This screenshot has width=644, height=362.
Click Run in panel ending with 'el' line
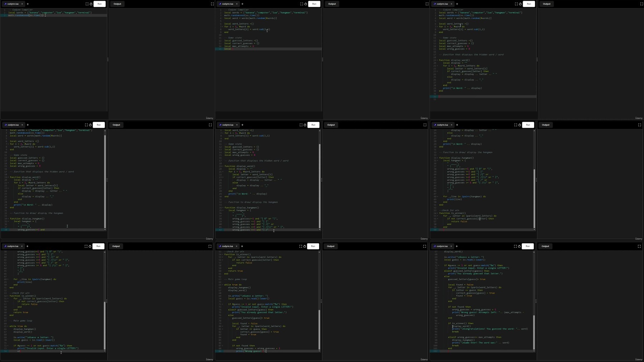click(x=98, y=246)
